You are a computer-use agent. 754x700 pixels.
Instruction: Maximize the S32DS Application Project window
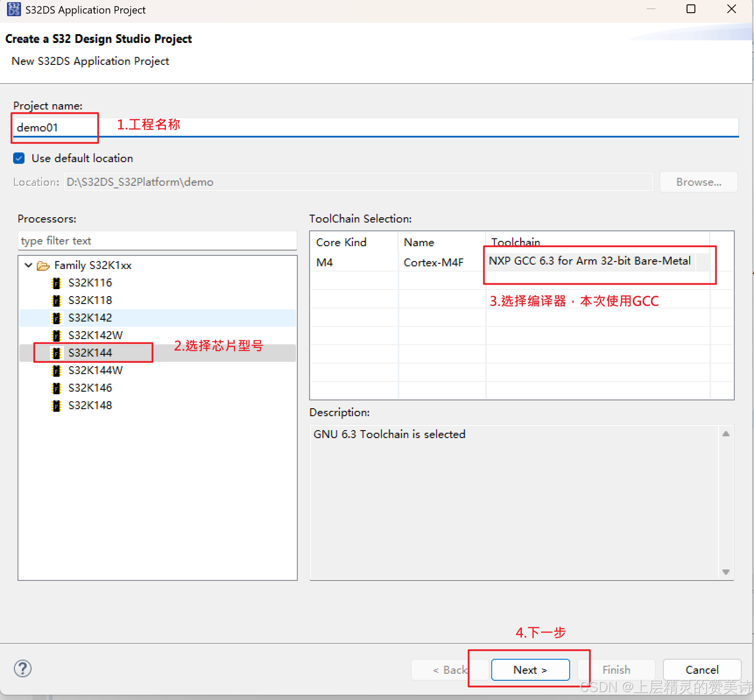tap(691, 9)
